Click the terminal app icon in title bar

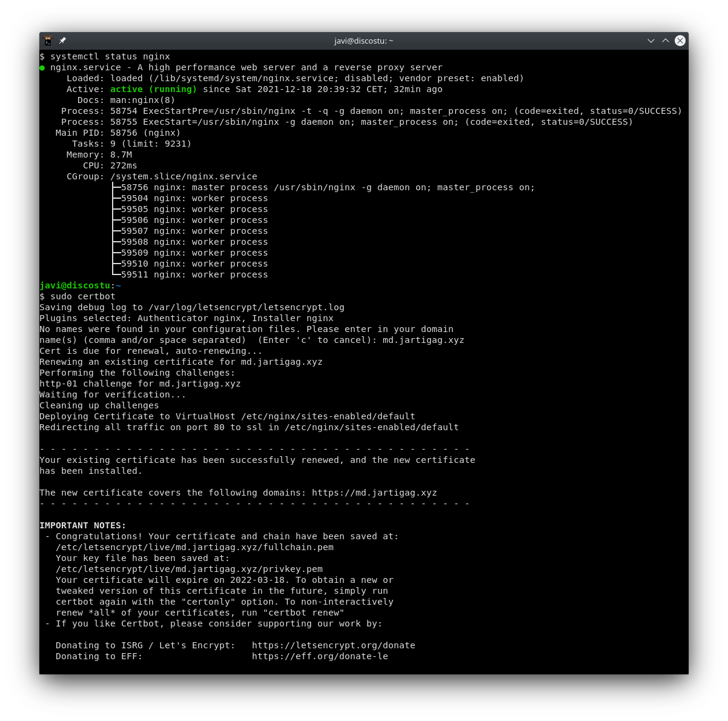click(x=48, y=41)
